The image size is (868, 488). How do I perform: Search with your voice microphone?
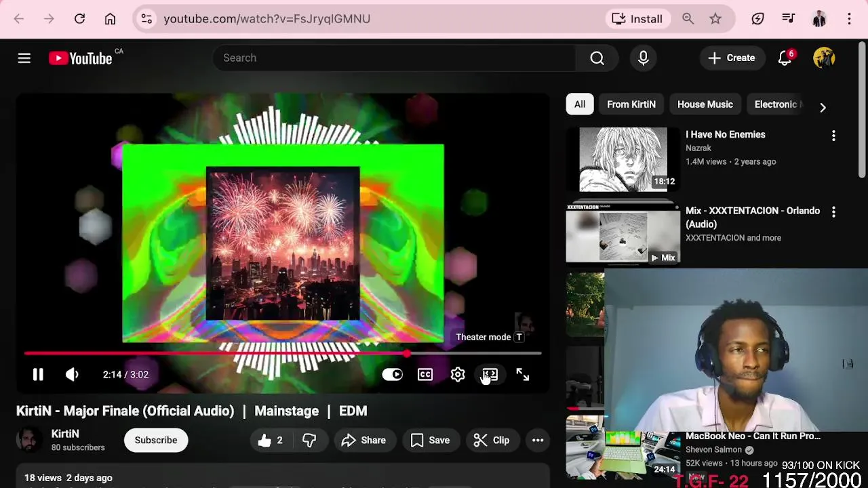pyautogui.click(x=643, y=58)
